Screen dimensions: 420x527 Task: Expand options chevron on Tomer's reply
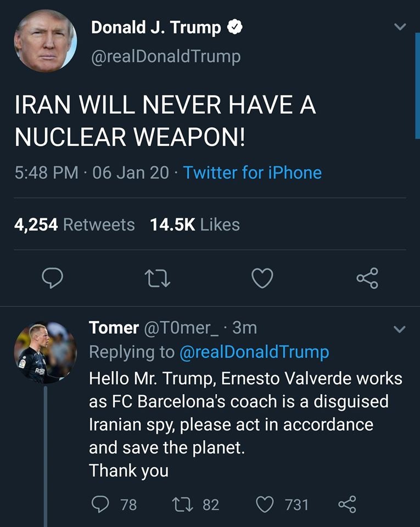tap(400, 329)
